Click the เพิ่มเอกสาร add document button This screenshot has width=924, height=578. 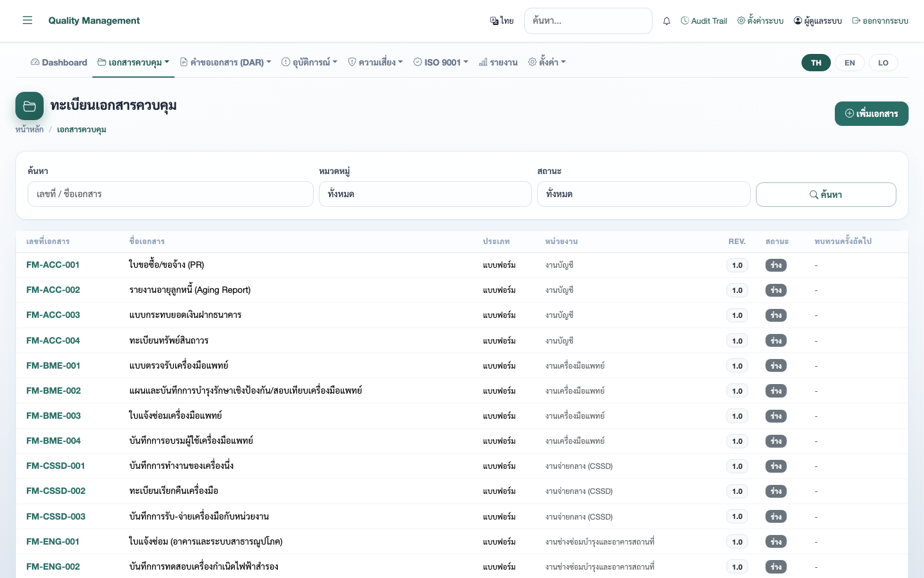click(x=871, y=114)
